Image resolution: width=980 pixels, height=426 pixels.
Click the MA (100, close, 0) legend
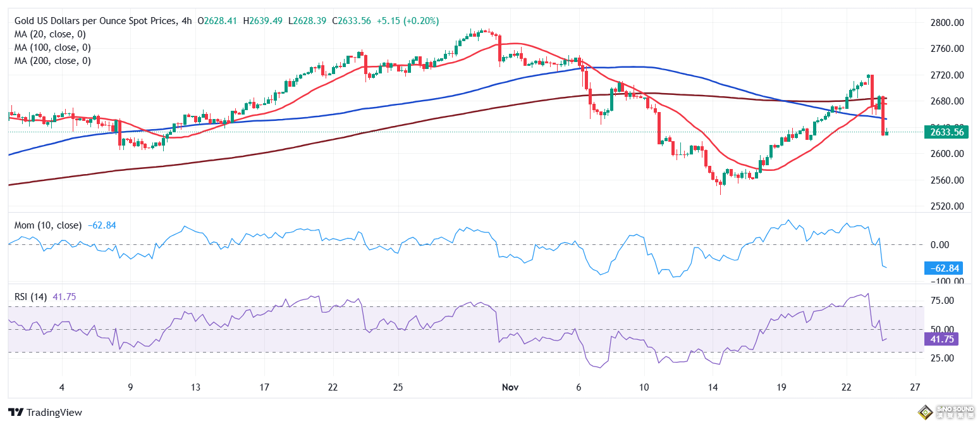(52, 47)
